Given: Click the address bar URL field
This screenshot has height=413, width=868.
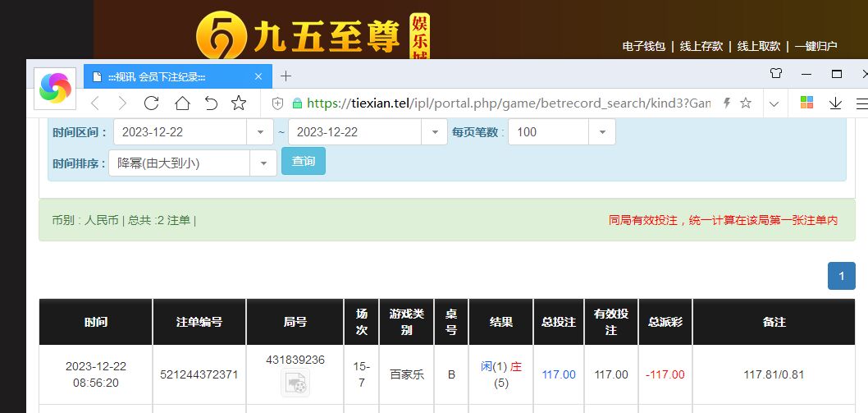Looking at the screenshot, I should (x=508, y=103).
